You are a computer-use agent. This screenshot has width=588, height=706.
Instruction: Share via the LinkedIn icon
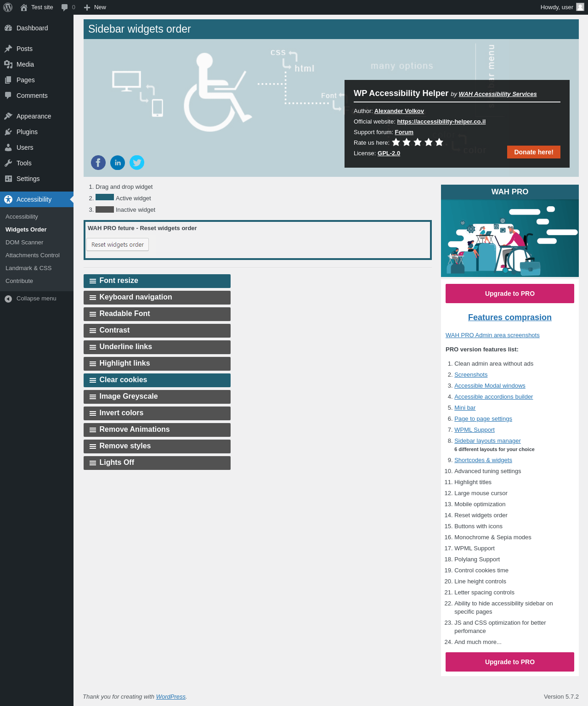pyautogui.click(x=118, y=163)
